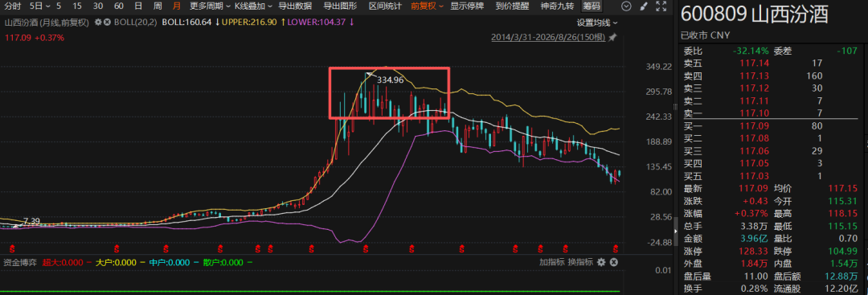
Task: Open 前复权 adjustment dropdown
Action: coord(427,6)
